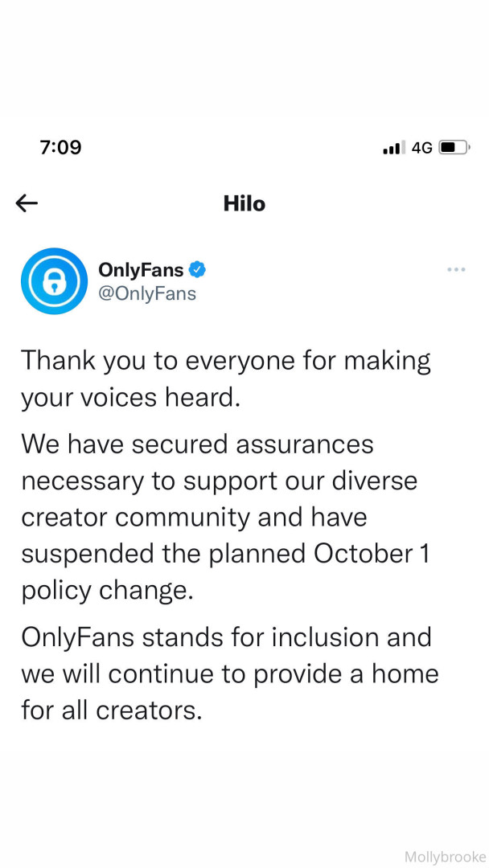Click the Mollybrooke watermark
This screenshot has width=489, height=868.
[445, 857]
